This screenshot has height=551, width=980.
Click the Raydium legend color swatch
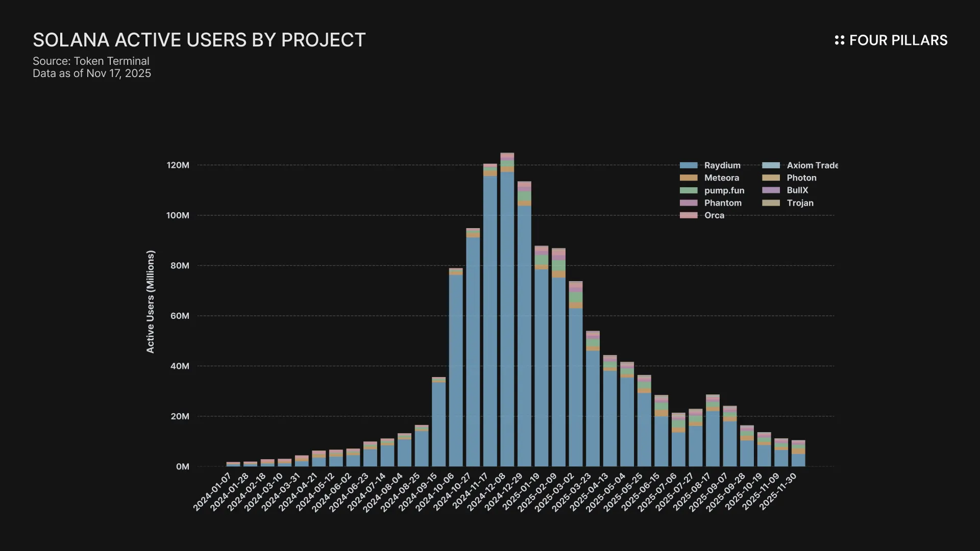click(689, 165)
